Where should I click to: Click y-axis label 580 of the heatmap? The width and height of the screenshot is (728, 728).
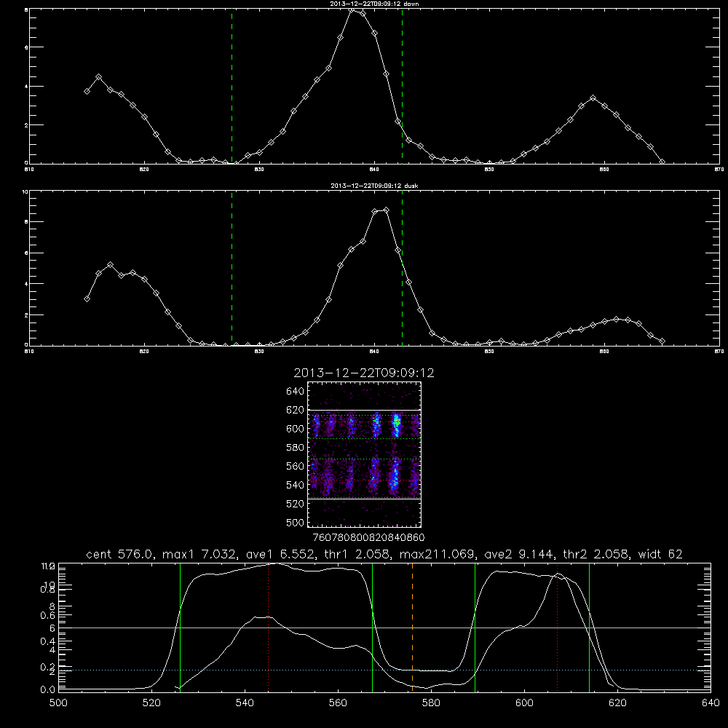[296, 448]
